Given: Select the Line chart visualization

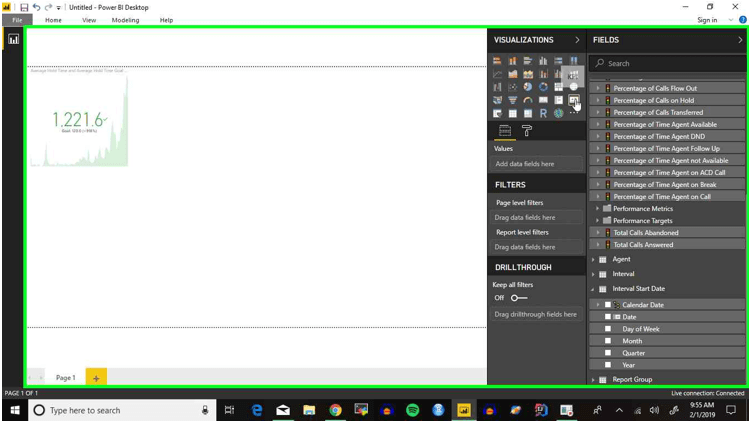Looking at the screenshot, I should pos(497,74).
